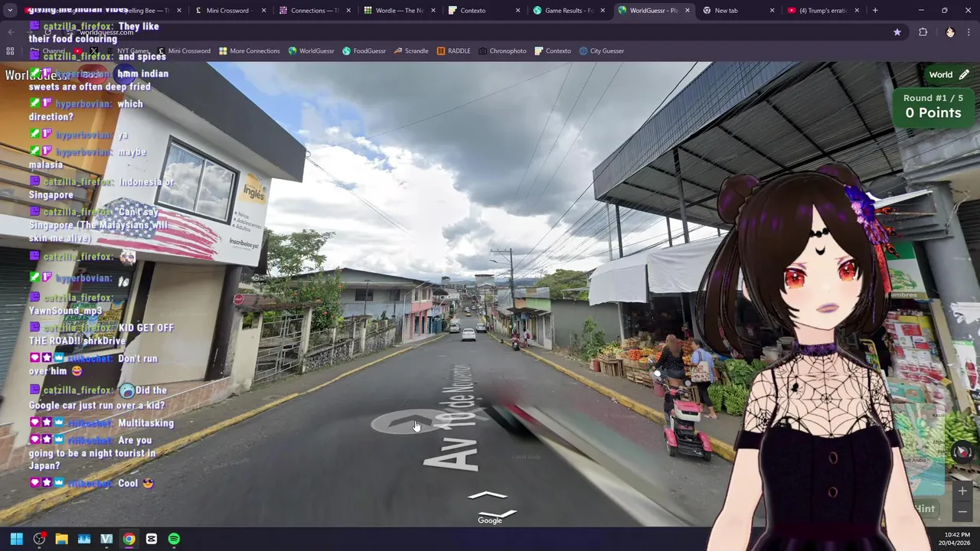This screenshot has height=551, width=980.
Task: Click the Street View compass
Action: pyautogui.click(x=962, y=452)
